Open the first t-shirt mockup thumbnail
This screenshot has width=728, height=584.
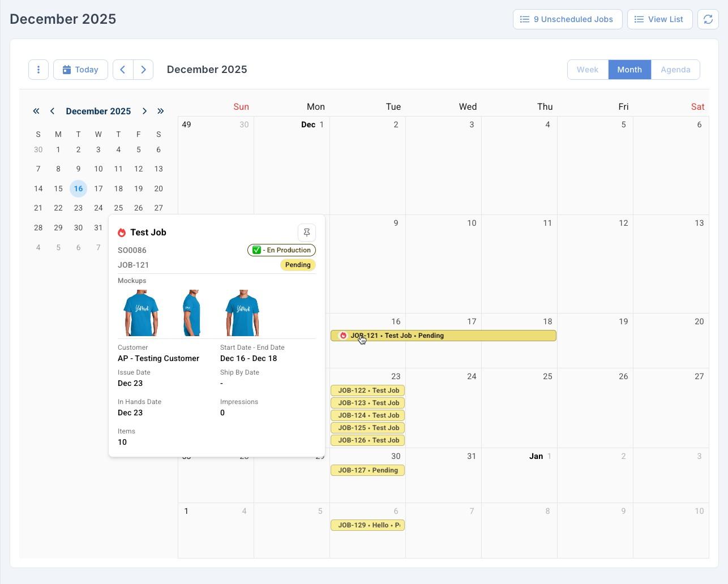click(x=141, y=313)
